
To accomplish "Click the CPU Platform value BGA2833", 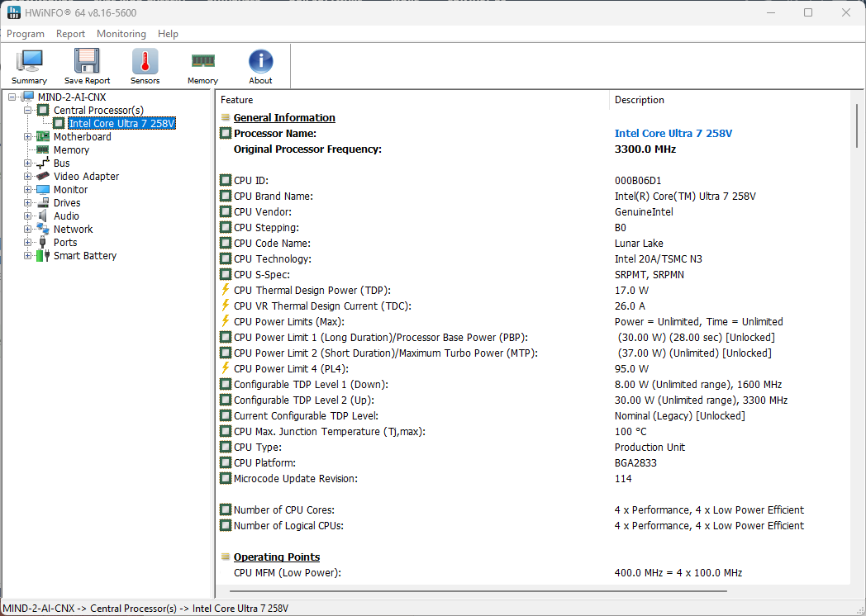I will [635, 462].
